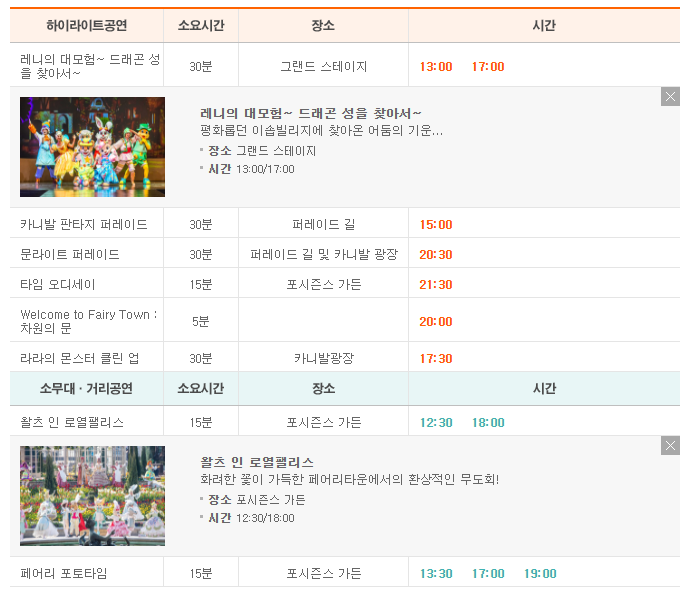Select the 19:00 time for 페어리 포토타임
Image resolution: width=689 pixels, height=594 pixels.
click(x=540, y=573)
